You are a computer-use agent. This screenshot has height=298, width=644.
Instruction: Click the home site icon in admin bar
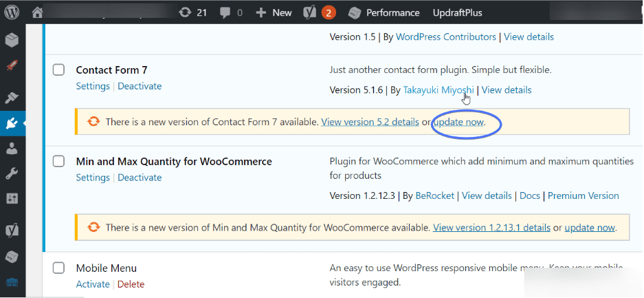[x=37, y=13]
